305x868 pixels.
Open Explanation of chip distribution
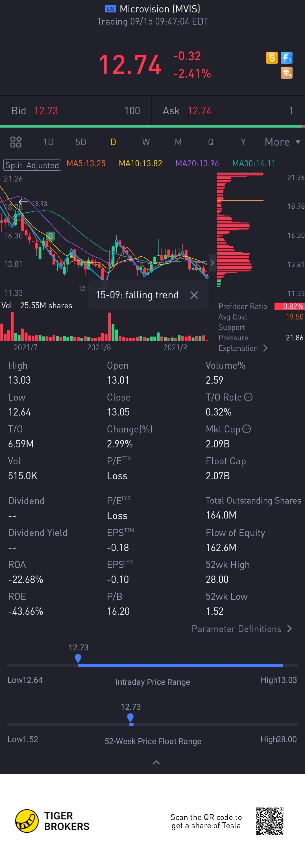click(x=243, y=348)
